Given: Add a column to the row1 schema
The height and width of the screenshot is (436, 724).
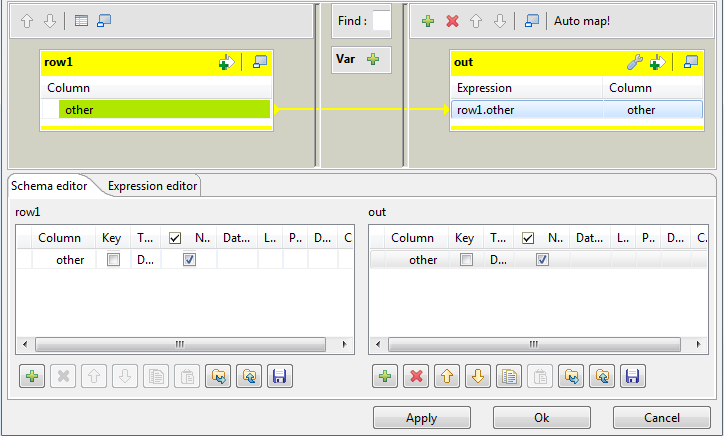Looking at the screenshot, I should [x=32, y=376].
